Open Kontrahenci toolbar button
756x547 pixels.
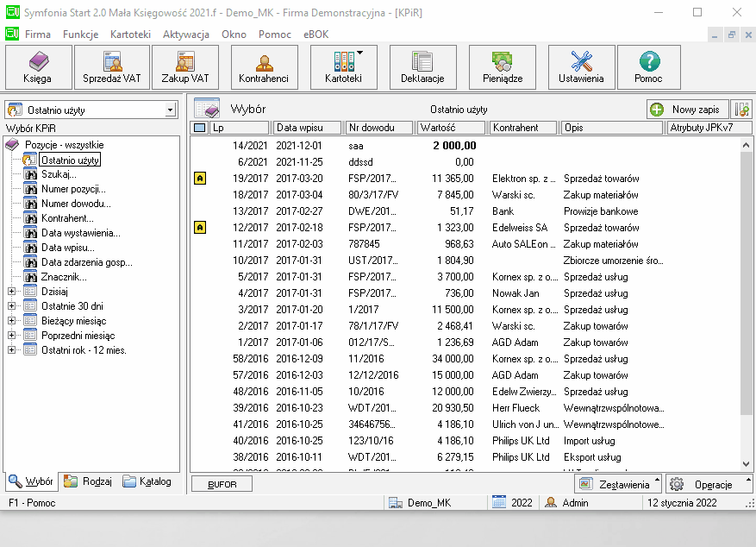point(265,67)
